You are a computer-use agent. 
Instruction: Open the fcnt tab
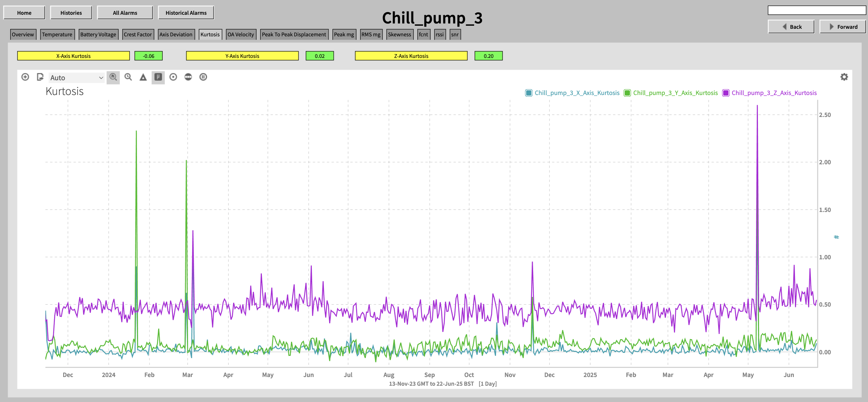423,34
